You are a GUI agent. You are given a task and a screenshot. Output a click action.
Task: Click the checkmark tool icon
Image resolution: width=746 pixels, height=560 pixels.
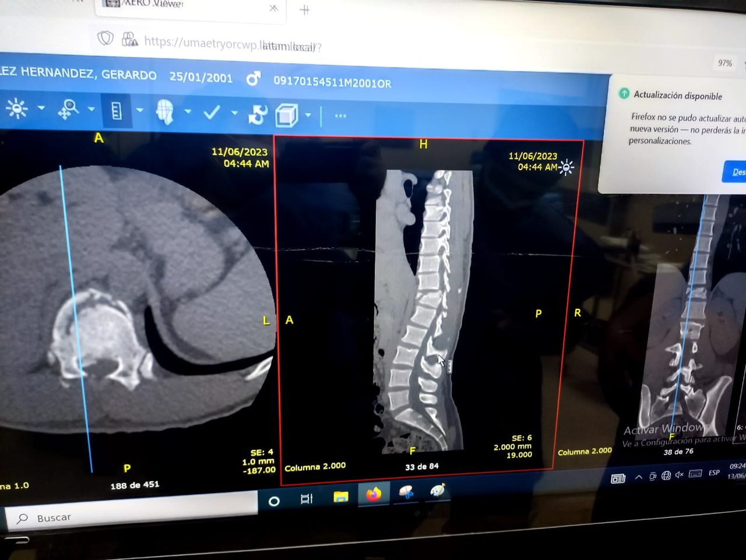point(211,112)
